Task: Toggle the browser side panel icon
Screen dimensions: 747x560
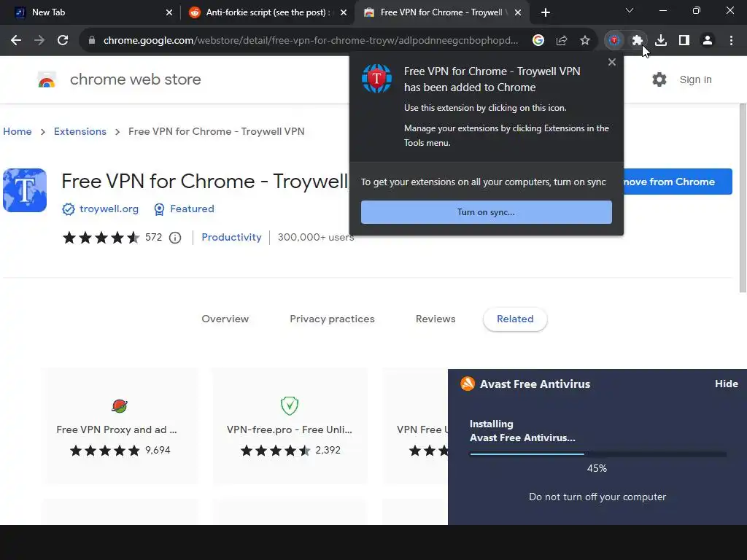Action: (684, 41)
